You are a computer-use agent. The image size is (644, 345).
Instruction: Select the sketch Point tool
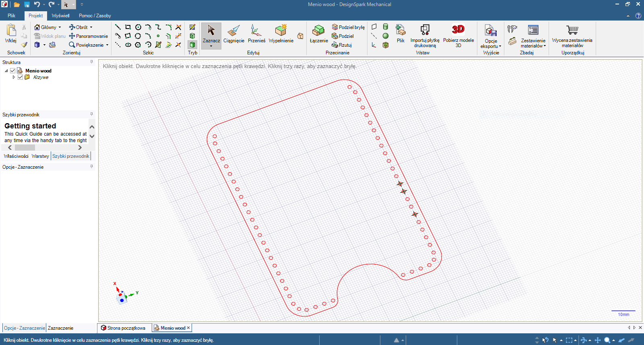158,36
